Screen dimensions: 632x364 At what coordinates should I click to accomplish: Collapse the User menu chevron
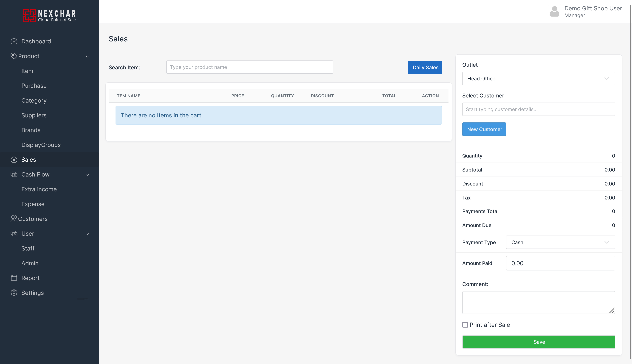(87, 234)
